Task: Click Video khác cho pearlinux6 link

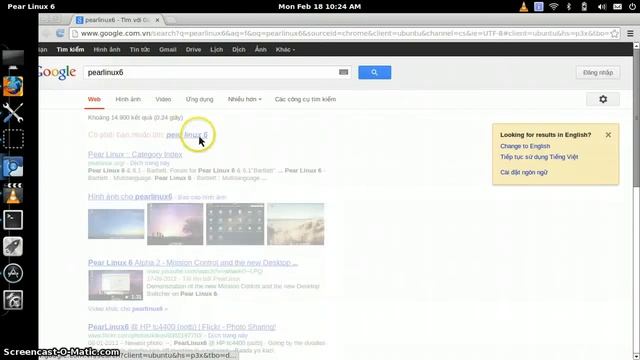Action: [127, 309]
